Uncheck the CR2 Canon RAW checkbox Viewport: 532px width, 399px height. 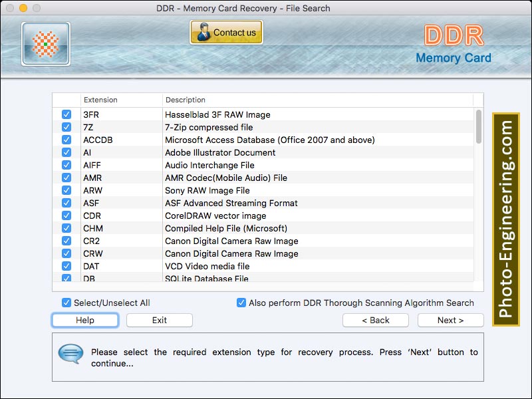click(66, 241)
